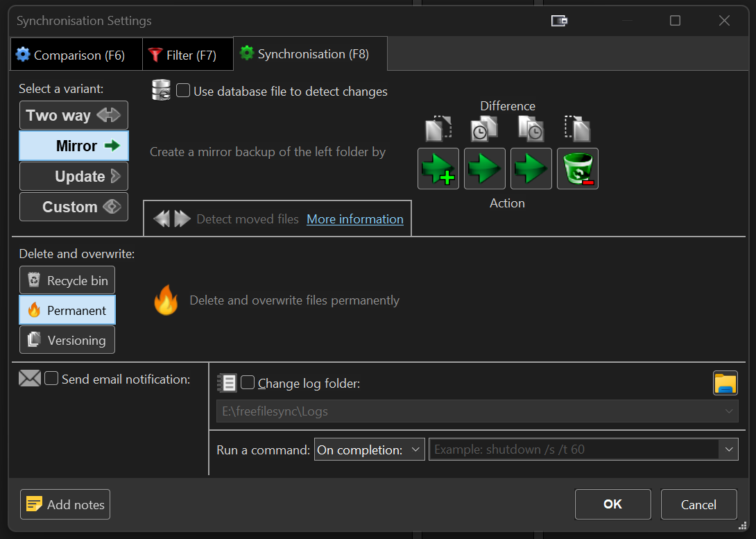
Task: Click the right-newer clock difference icon
Action: pos(531,129)
